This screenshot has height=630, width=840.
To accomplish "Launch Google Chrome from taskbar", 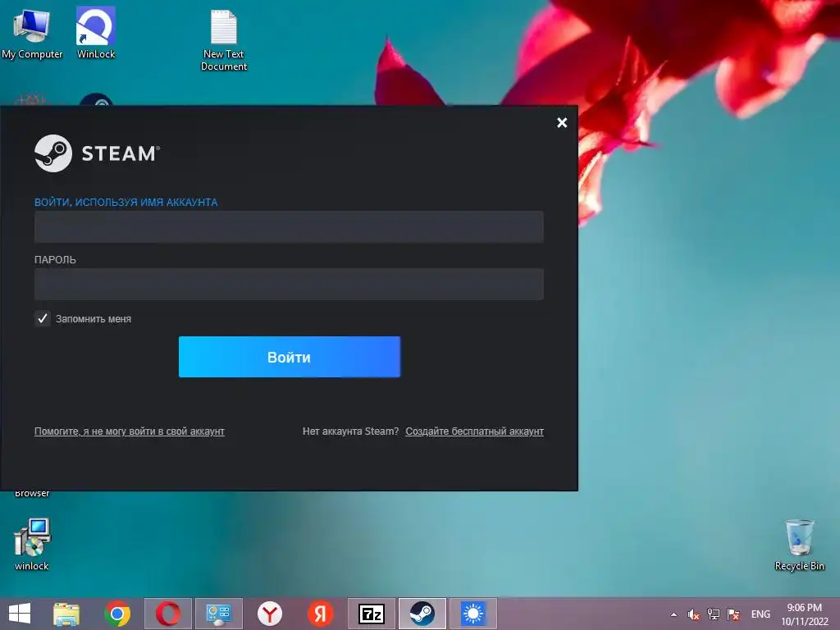I will pos(117,614).
